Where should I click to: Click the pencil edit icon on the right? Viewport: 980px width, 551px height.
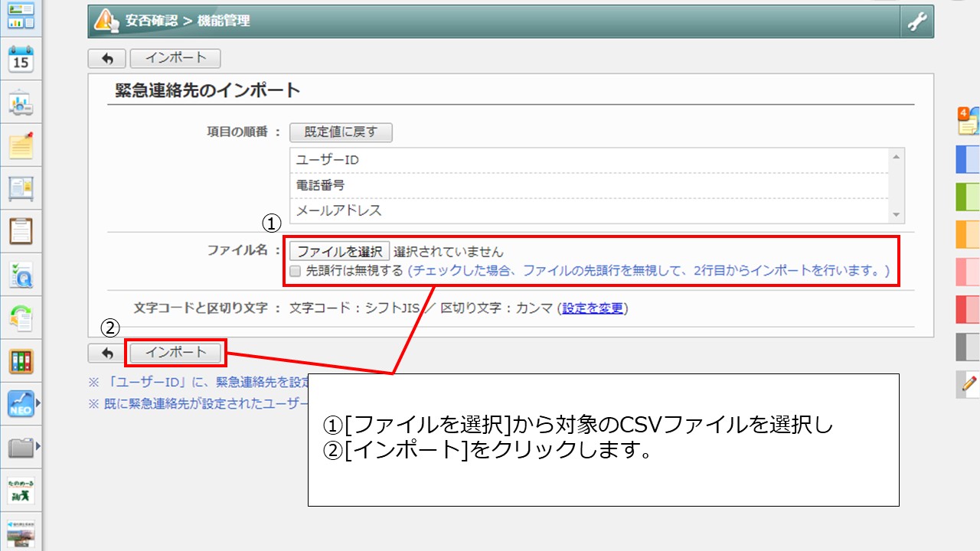tap(968, 384)
